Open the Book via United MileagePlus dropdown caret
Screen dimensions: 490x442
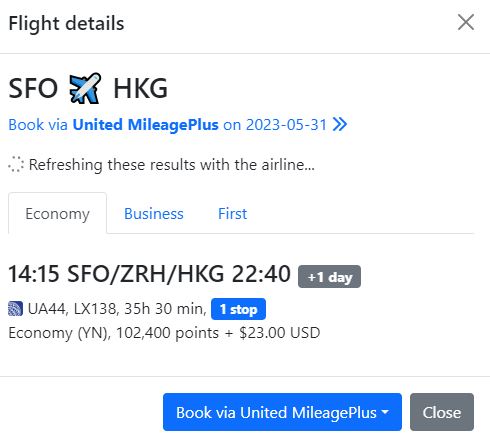[385, 412]
